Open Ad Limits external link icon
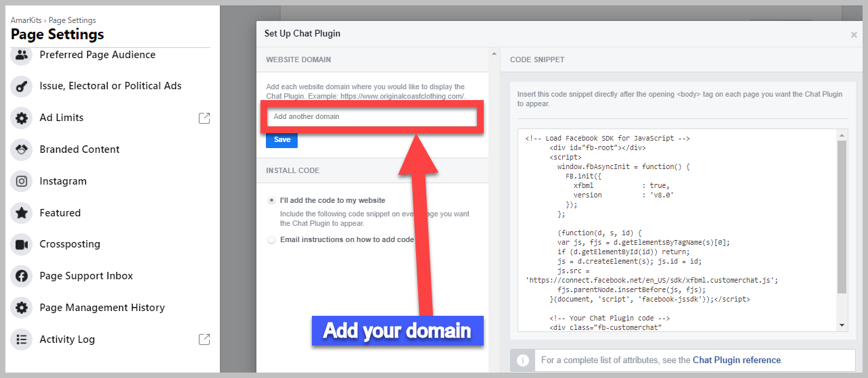 click(204, 118)
